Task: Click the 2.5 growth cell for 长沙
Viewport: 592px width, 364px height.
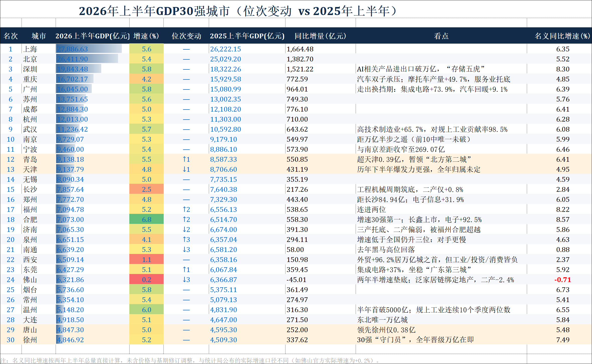Action: click(146, 189)
